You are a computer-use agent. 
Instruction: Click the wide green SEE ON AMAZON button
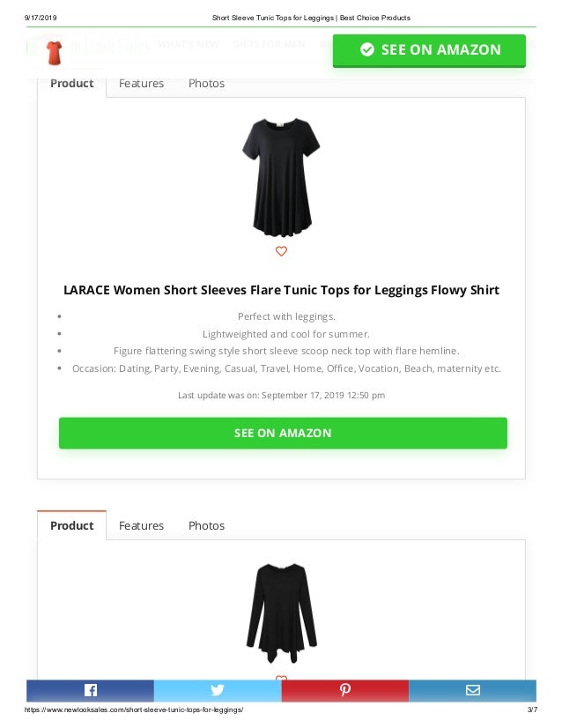[283, 433]
